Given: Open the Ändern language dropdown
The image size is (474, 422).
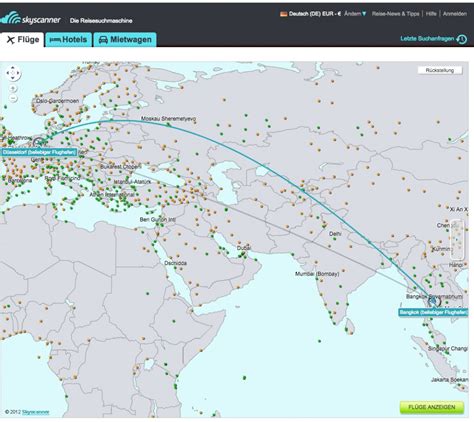Looking at the screenshot, I should 355,14.
